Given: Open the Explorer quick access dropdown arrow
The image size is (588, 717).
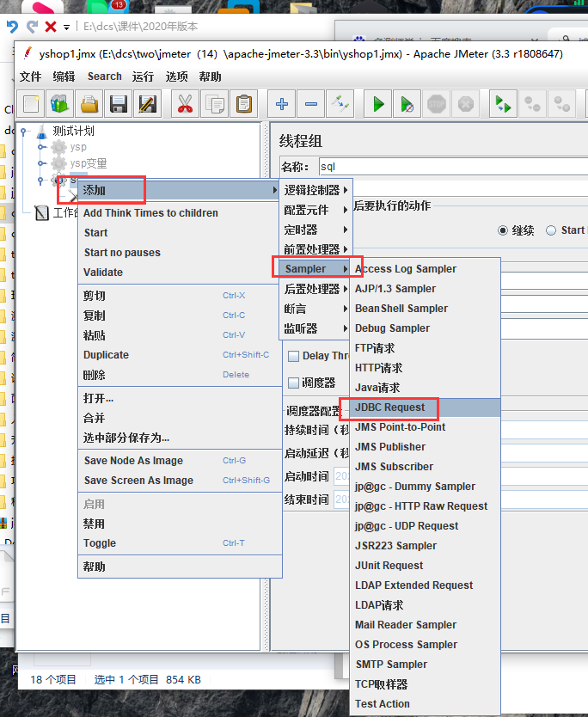Looking at the screenshot, I should point(67,28).
